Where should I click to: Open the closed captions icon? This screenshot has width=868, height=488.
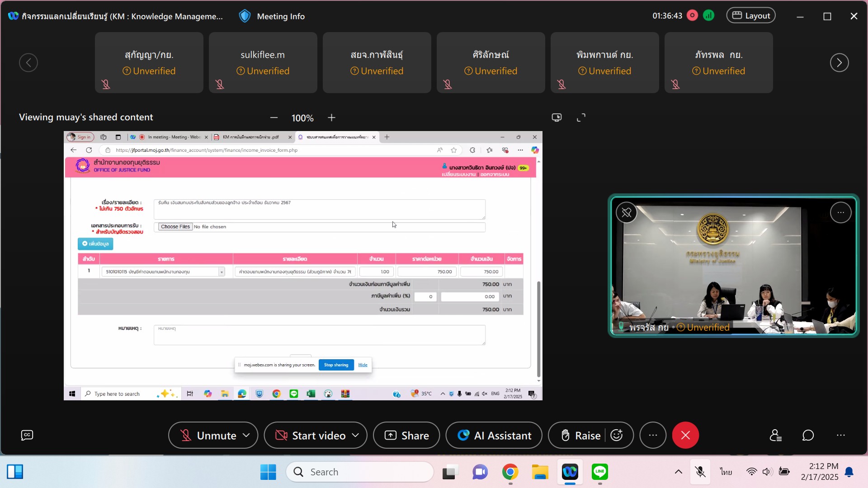click(x=27, y=435)
